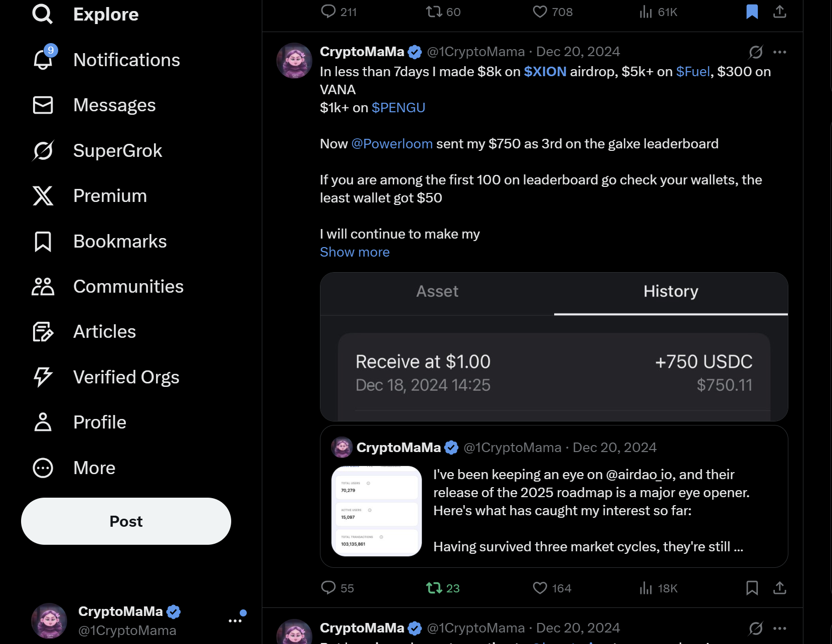The width and height of the screenshot is (832, 644).
Task: Open account switcher dots beside CryptoMaMa
Action: (235, 620)
